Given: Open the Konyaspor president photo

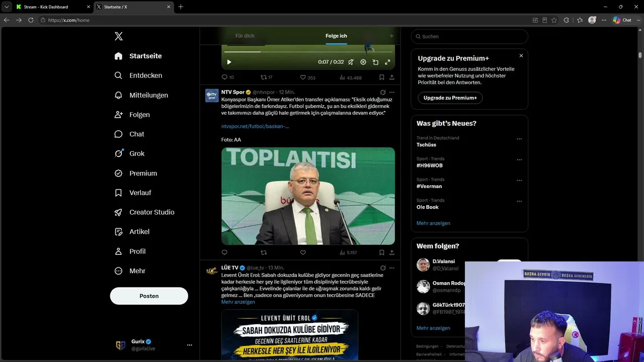Looking at the screenshot, I should 308,196.
